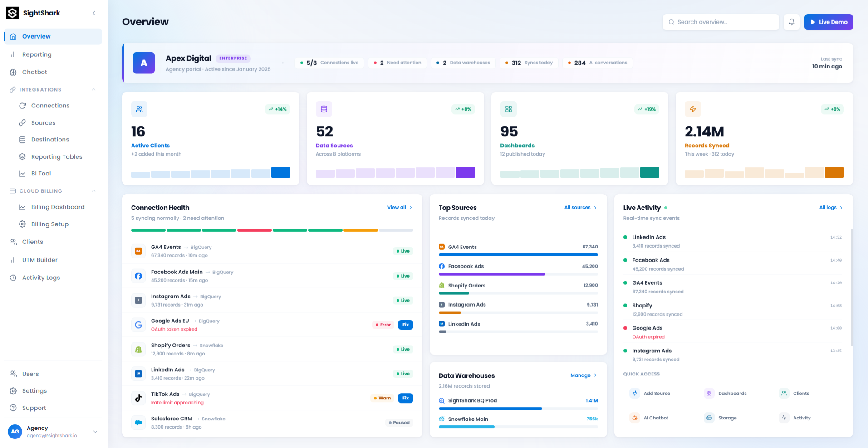This screenshot has width=868, height=448.
Task: Open Settings in the sidebar
Action: 53,391
